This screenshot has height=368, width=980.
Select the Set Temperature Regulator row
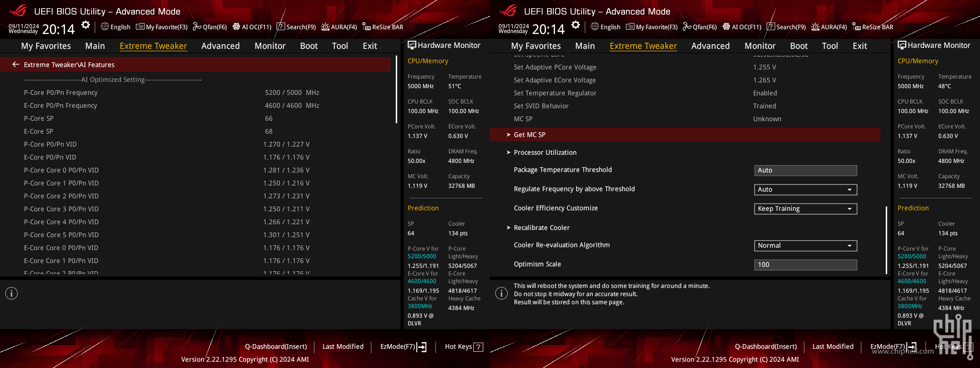[685, 93]
